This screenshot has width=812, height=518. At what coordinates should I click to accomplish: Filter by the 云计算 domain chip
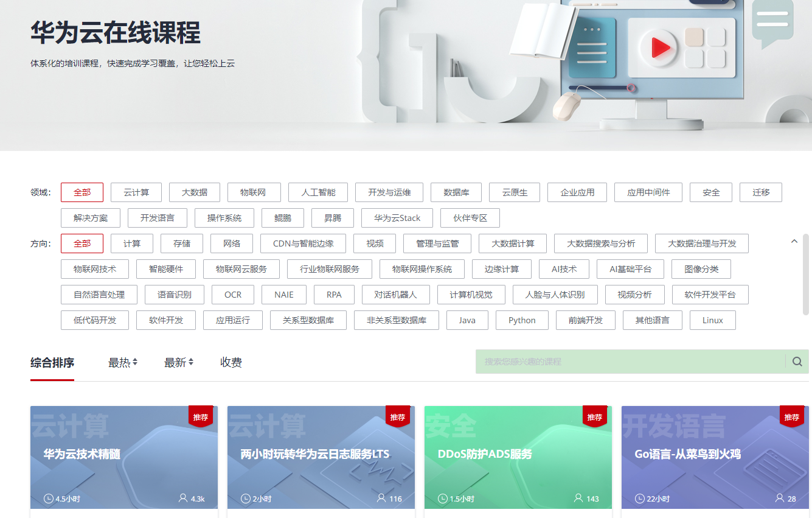tap(136, 192)
